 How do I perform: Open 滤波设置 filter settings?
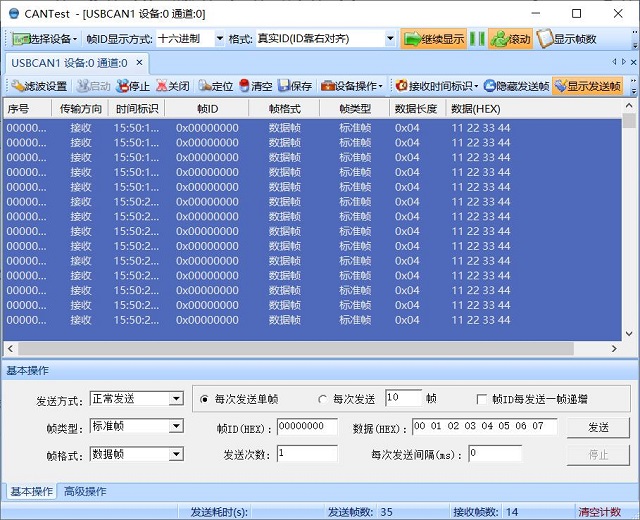coord(39,86)
